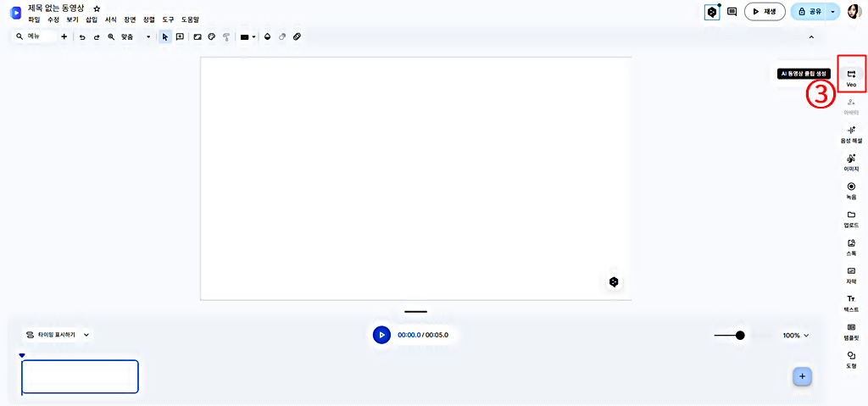Open the 도형 shapes panel
868x406 pixels.
coord(851,360)
